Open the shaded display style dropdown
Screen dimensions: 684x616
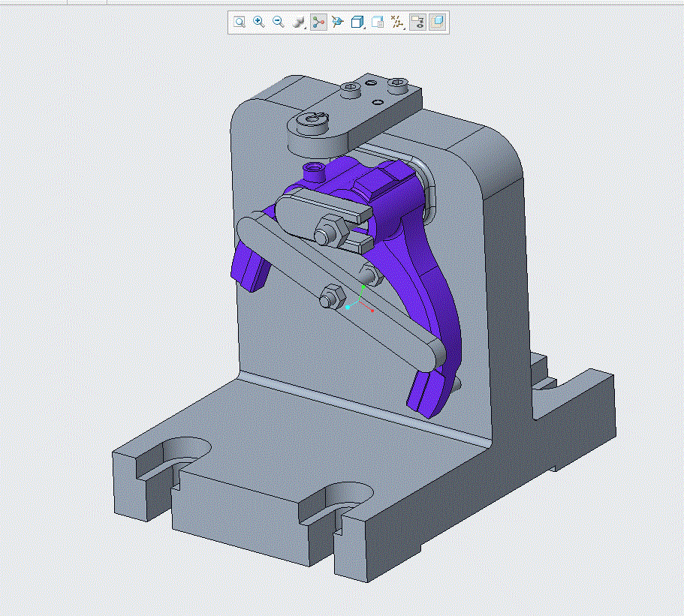pyautogui.click(x=299, y=22)
